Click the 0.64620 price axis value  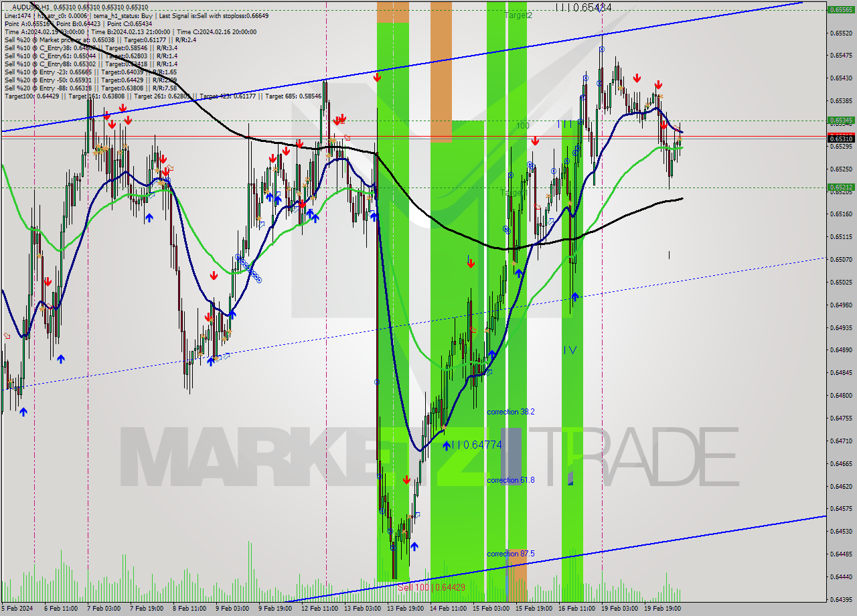[x=842, y=486]
